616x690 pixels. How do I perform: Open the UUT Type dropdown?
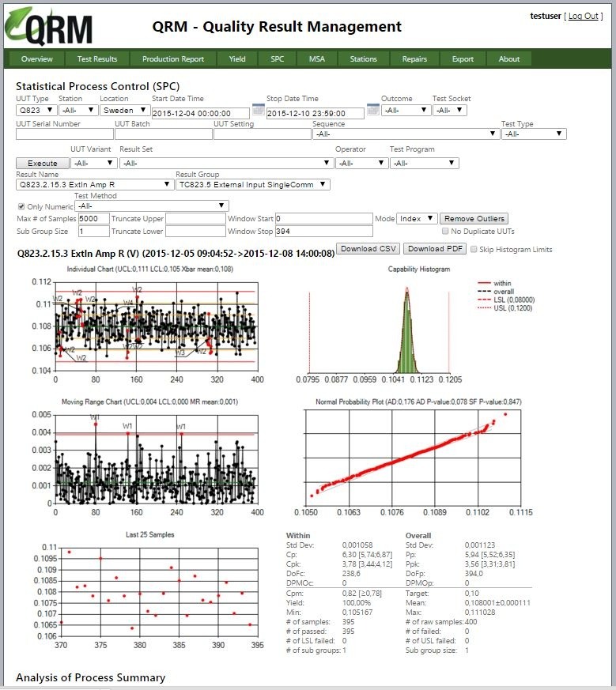(36, 110)
